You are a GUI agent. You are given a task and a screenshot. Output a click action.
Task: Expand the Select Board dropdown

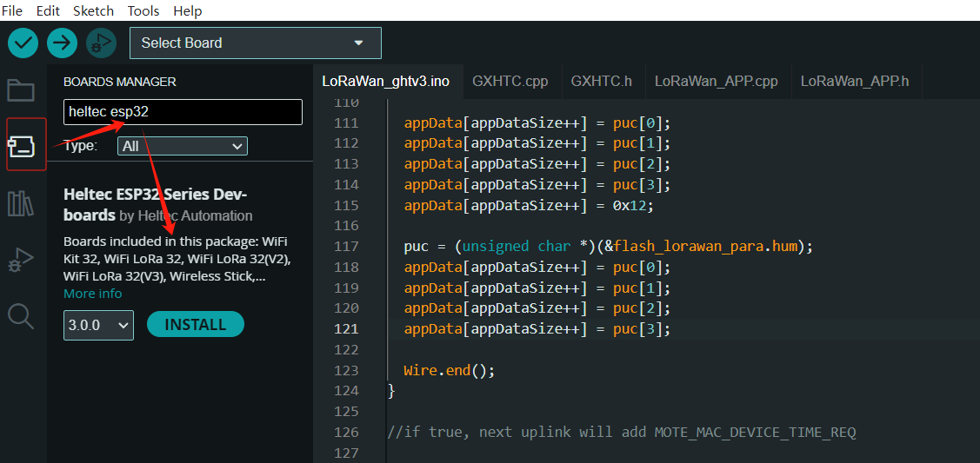pos(255,43)
